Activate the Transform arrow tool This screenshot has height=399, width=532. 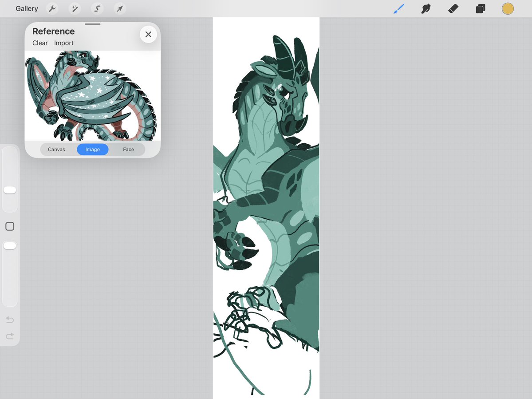tap(120, 8)
